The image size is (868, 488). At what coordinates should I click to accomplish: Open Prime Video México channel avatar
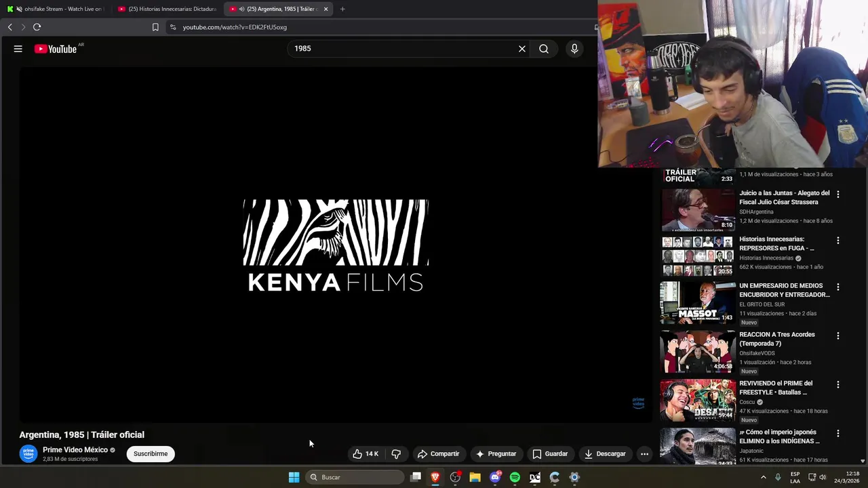28,454
